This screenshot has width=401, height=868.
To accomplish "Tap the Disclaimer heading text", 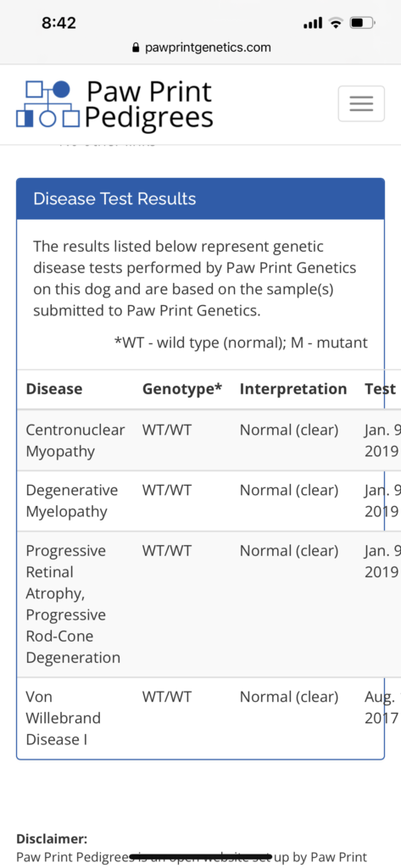I will pos(52,838).
